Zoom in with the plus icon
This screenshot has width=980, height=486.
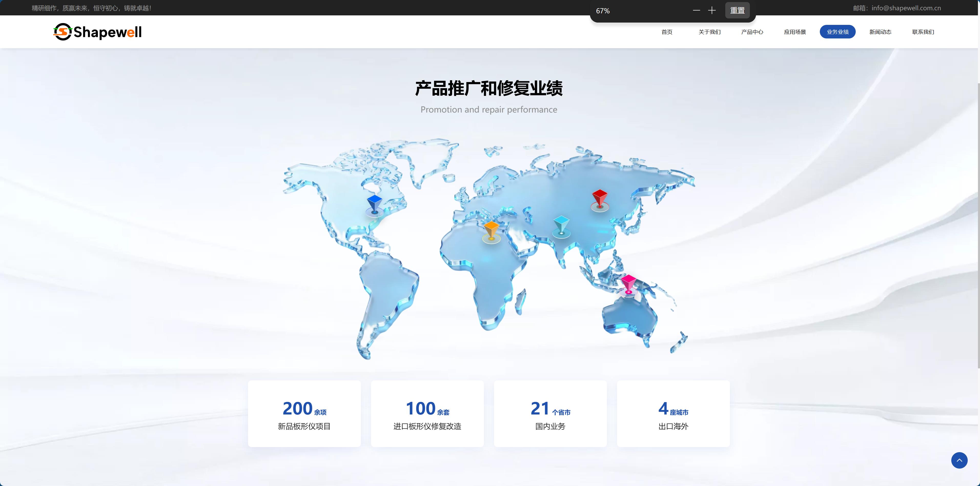[712, 11]
